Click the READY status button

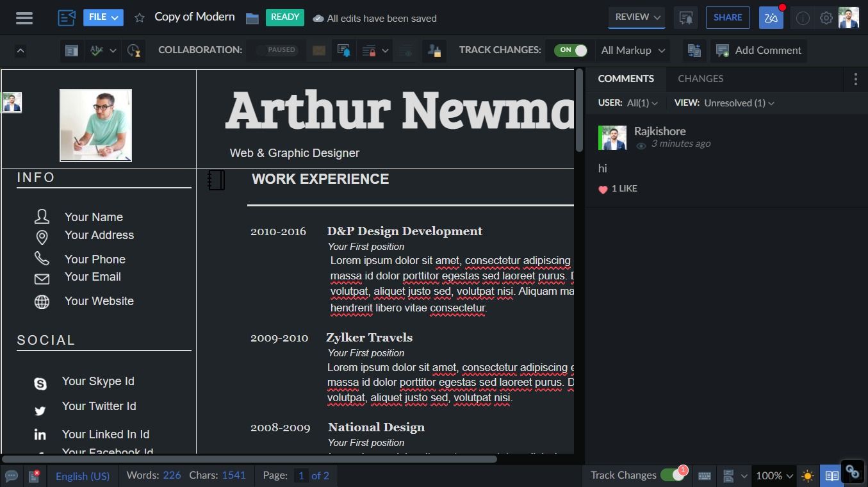[x=285, y=17]
